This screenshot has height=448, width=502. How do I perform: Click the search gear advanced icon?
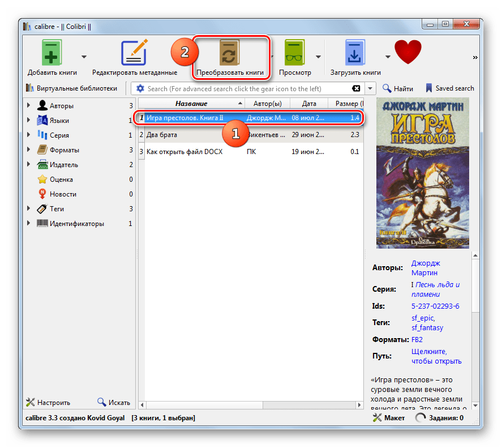click(x=140, y=88)
